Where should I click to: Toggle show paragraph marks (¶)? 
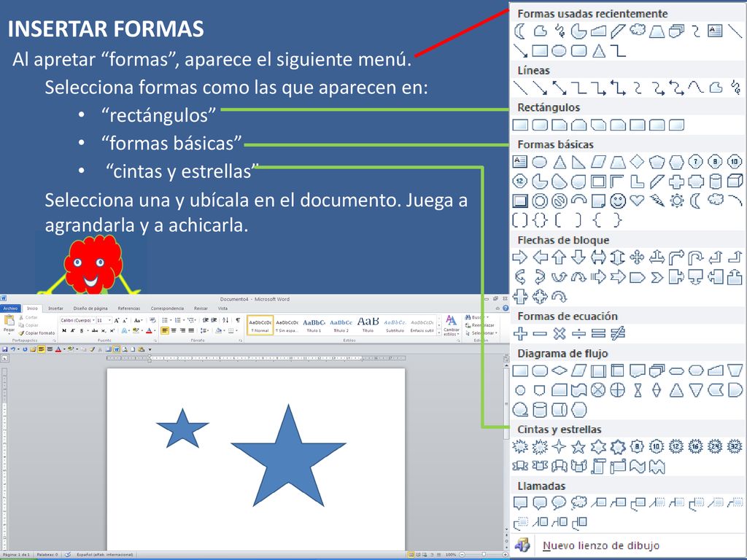[x=238, y=320]
